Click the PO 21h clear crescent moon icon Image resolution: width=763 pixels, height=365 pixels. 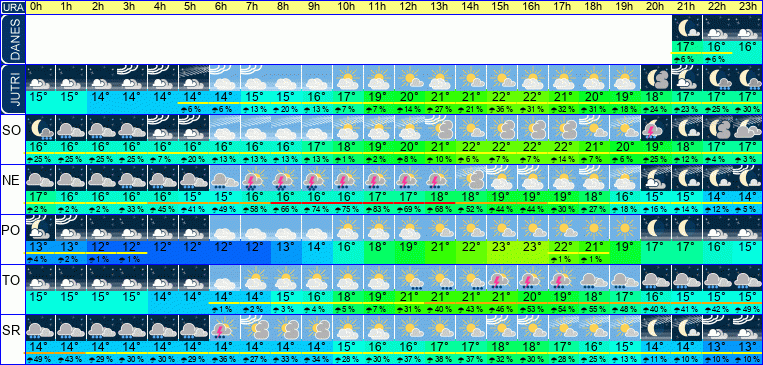[x=686, y=228]
